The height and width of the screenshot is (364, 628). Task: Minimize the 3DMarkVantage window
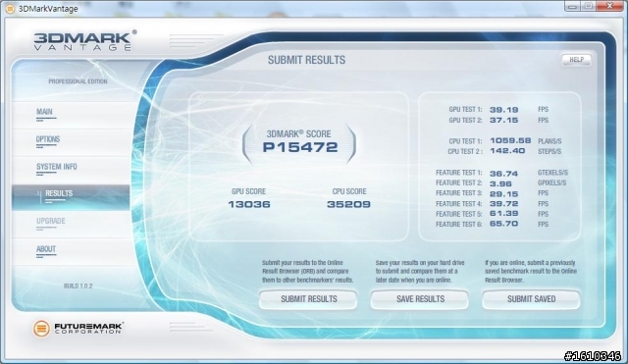(x=573, y=6)
